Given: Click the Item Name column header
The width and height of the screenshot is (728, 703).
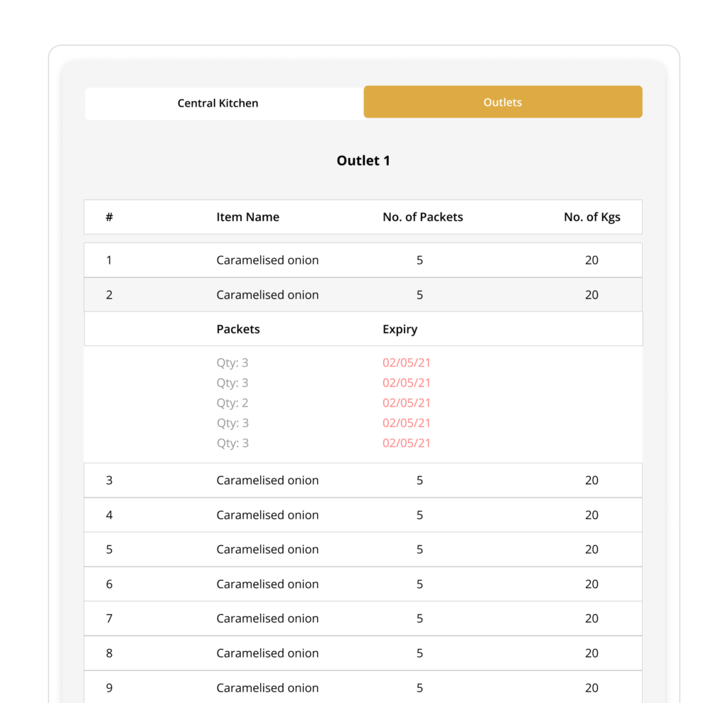Looking at the screenshot, I should point(247,217).
